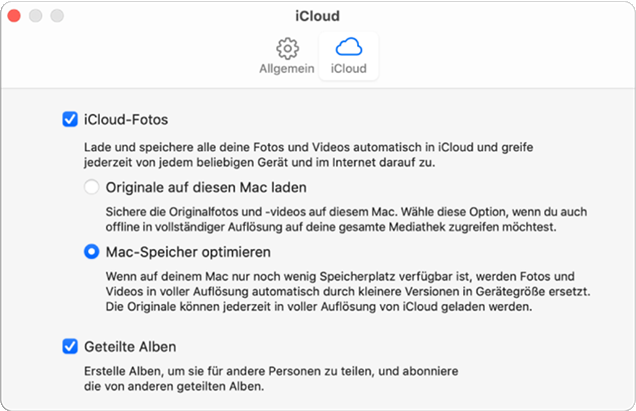Click the description starting with Wenn auf deinem Mac
This screenshot has height=411, width=636.
click(343, 289)
